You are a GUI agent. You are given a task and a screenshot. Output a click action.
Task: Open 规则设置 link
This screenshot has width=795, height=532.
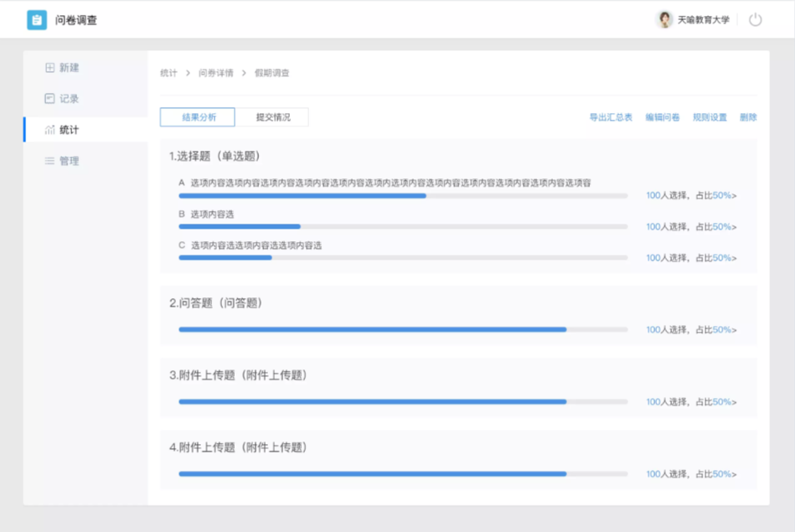[710, 118]
